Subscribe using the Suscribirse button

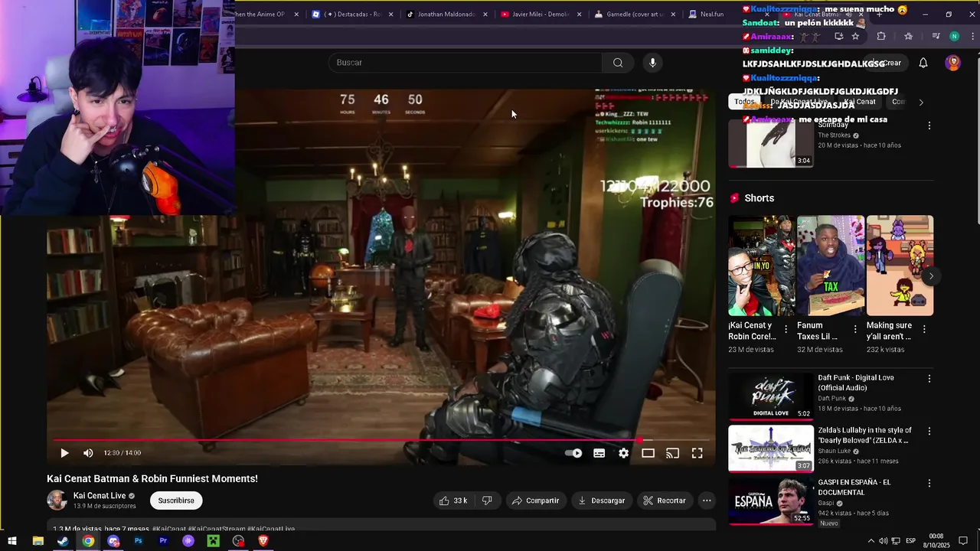[176, 500]
